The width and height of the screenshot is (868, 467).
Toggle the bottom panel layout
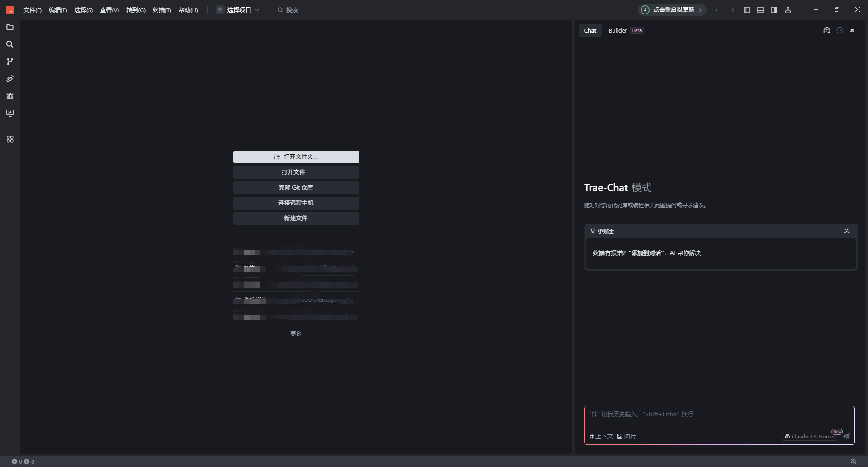[x=760, y=10]
